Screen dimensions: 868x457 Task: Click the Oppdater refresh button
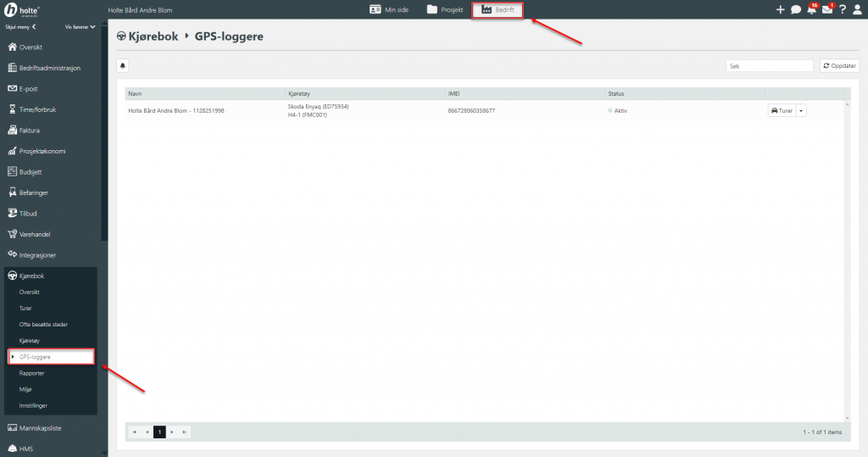tap(839, 65)
